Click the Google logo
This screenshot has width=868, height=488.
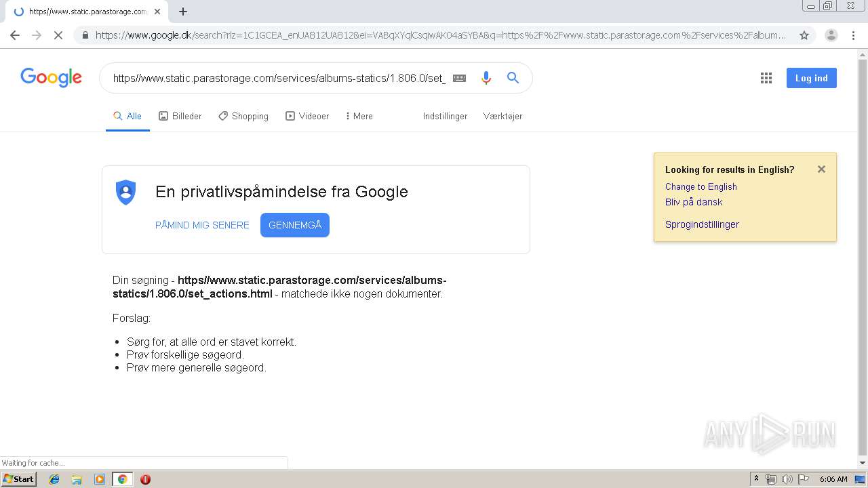coord(51,77)
